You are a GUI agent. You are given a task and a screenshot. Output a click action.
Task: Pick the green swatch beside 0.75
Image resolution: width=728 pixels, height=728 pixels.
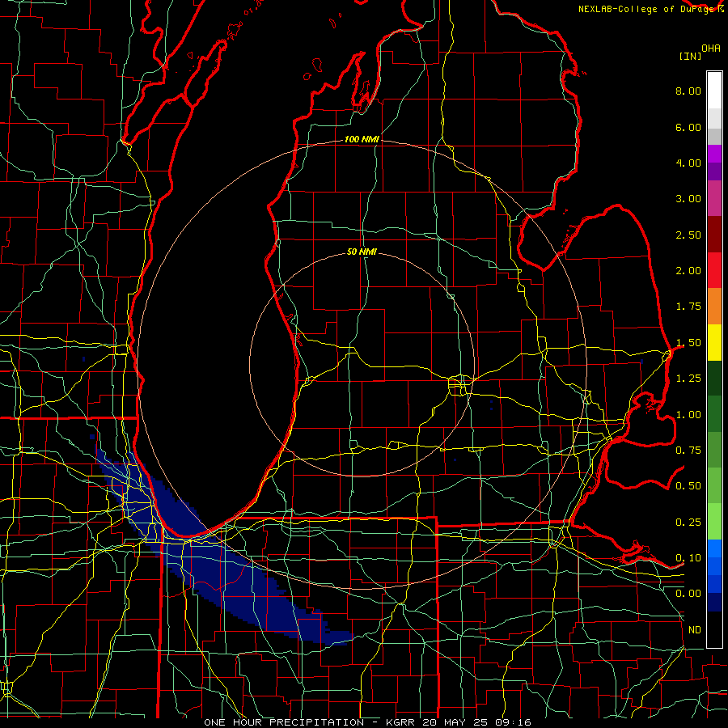tap(714, 450)
